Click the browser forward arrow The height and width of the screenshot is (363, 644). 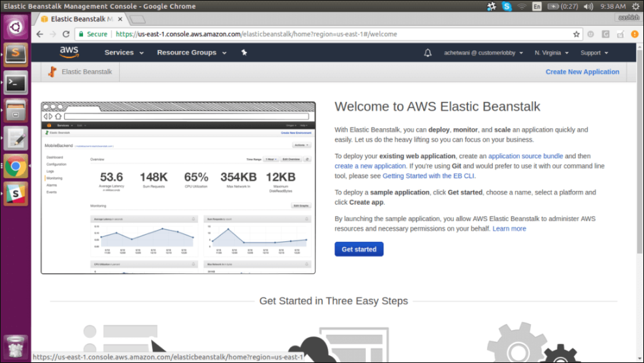(52, 34)
